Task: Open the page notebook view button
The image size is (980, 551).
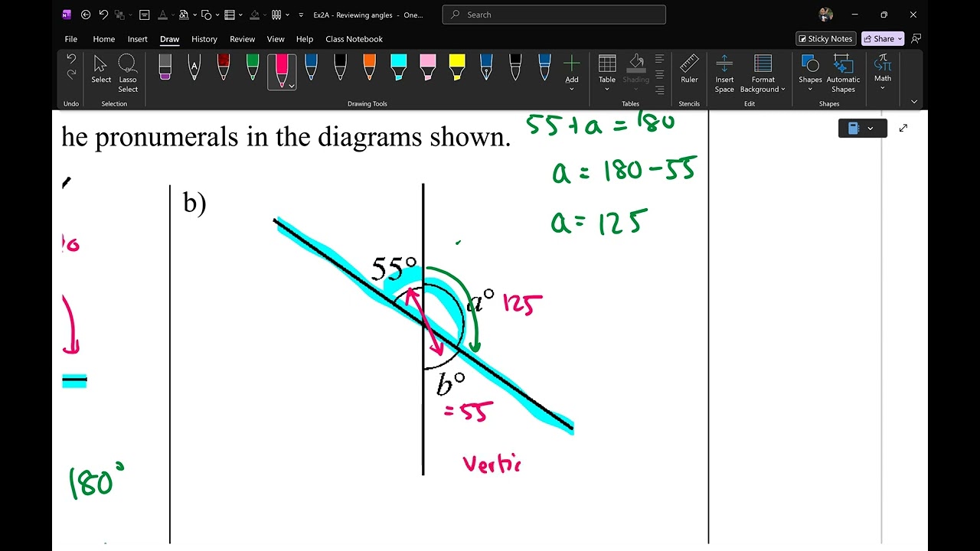Action: coord(862,129)
